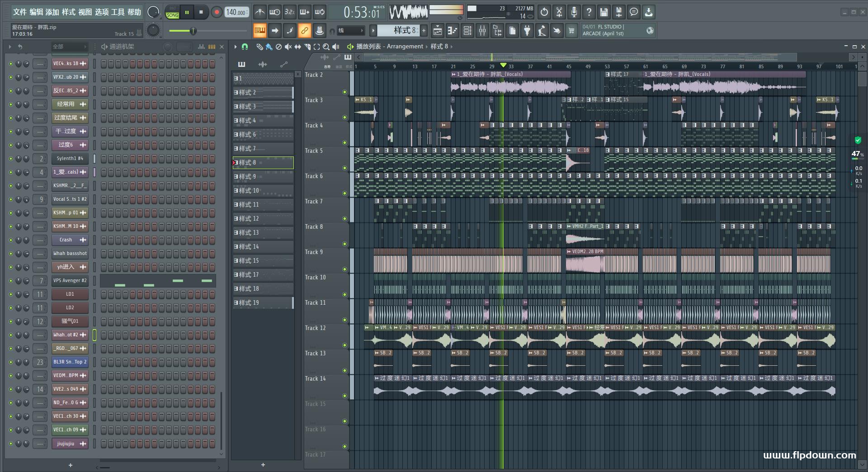Screen dimensions: 868x472
Task: Select the Paint brush tool in playlist
Action: [x=269, y=47]
